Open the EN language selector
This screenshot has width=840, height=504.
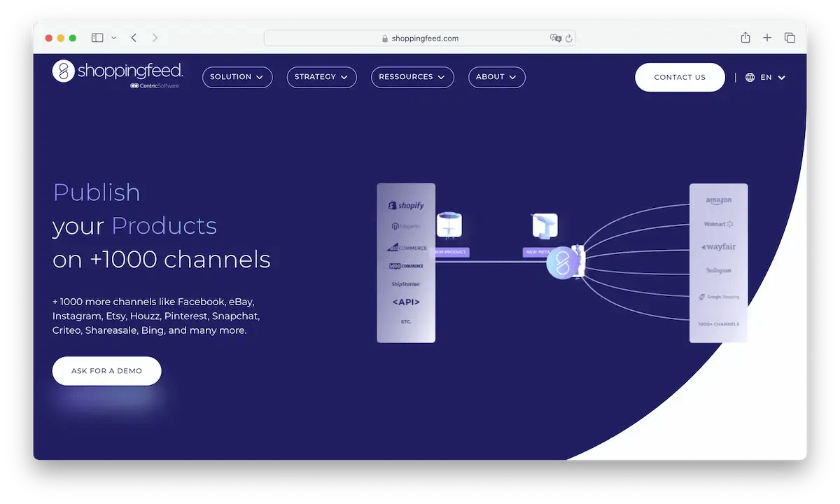(x=766, y=78)
